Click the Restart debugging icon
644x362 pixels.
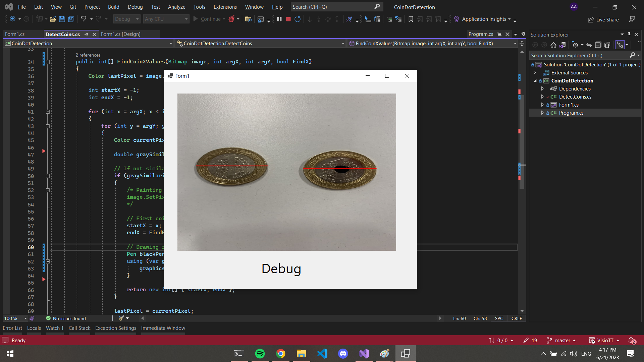coord(297,19)
